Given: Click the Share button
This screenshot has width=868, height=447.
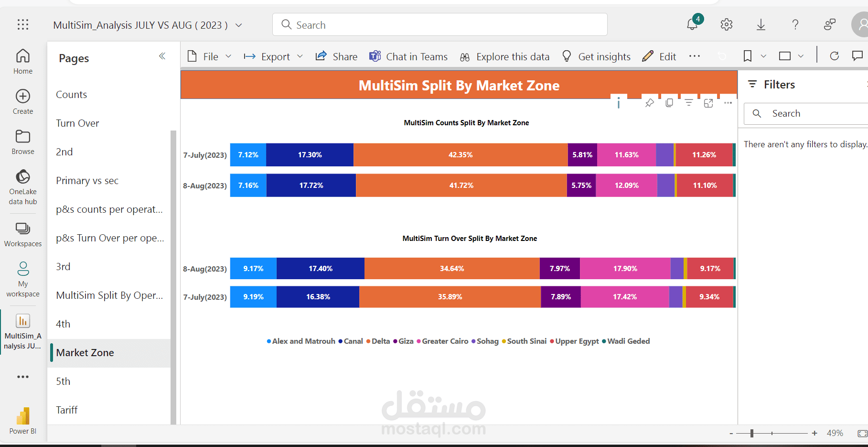Looking at the screenshot, I should coord(336,56).
